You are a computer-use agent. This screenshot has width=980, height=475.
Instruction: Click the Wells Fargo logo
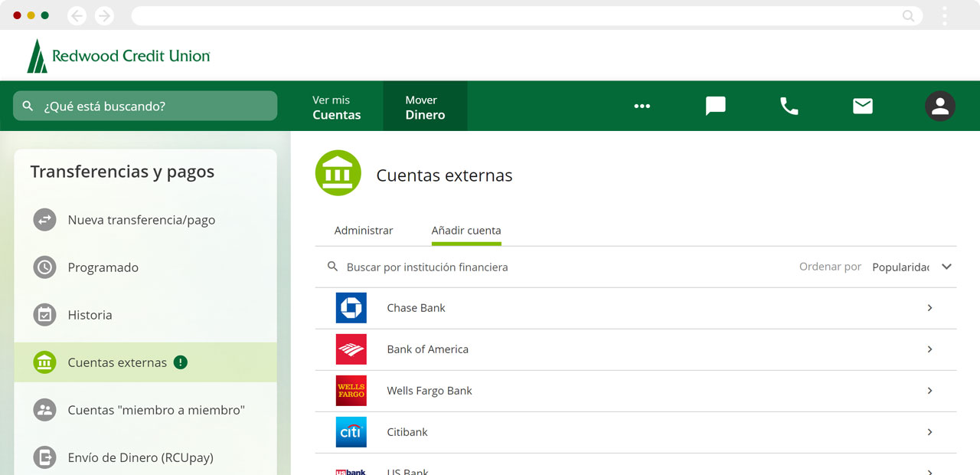(x=351, y=391)
